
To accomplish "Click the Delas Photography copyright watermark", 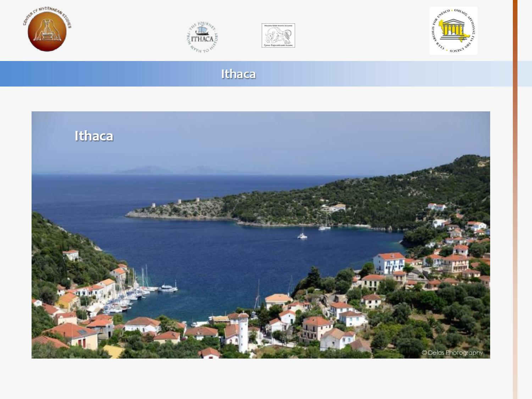I will pos(452,353).
